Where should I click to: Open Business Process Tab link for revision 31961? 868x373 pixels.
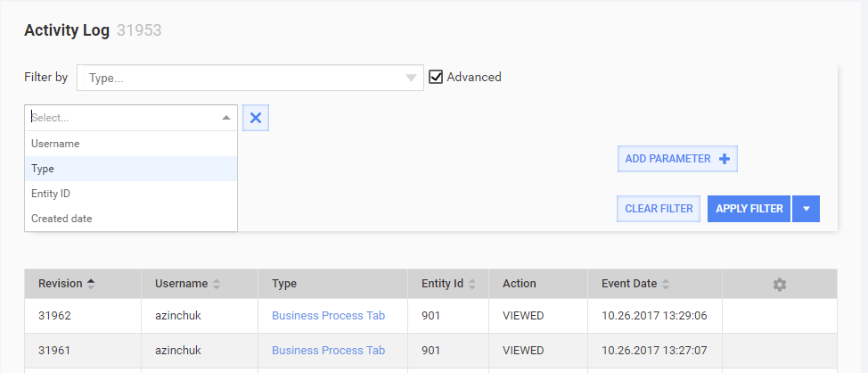click(x=328, y=351)
